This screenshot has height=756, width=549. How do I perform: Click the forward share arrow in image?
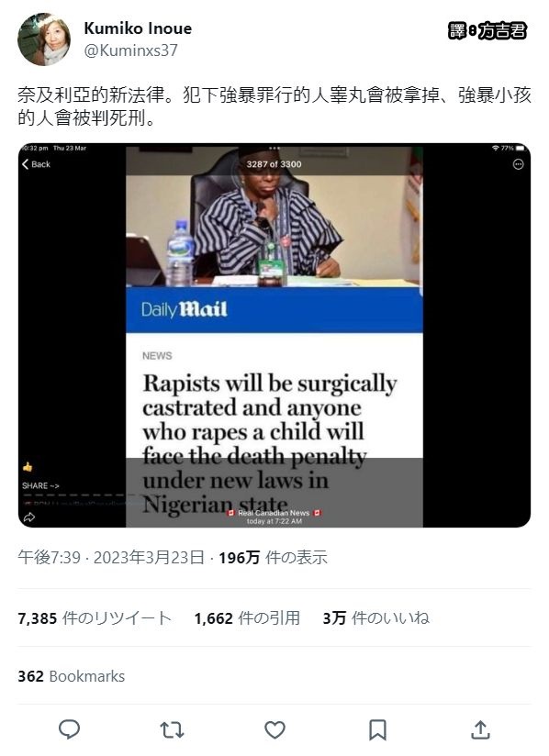click(x=29, y=517)
